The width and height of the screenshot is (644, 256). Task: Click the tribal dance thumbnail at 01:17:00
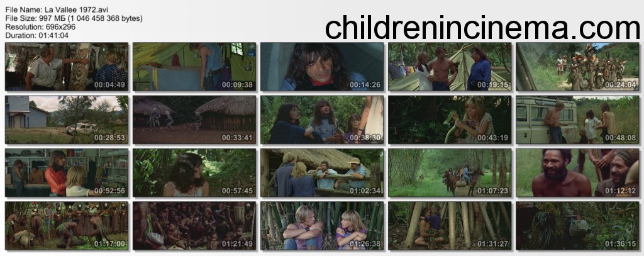pyautogui.click(x=67, y=226)
